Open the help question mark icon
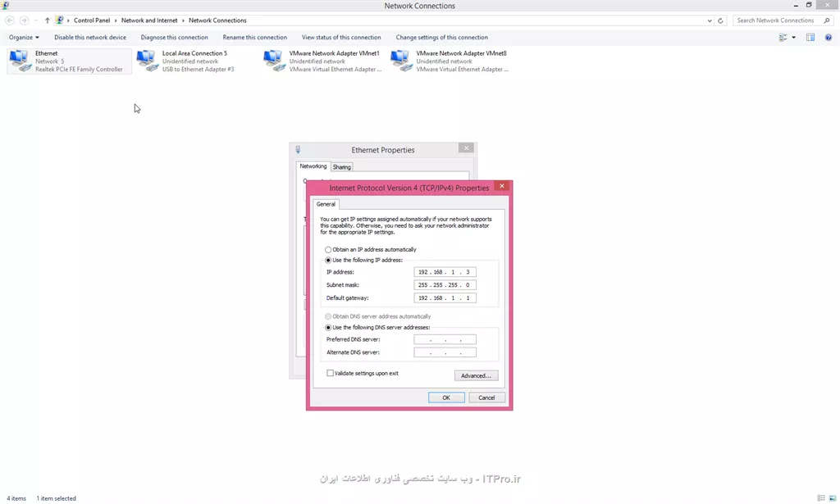 coord(829,37)
